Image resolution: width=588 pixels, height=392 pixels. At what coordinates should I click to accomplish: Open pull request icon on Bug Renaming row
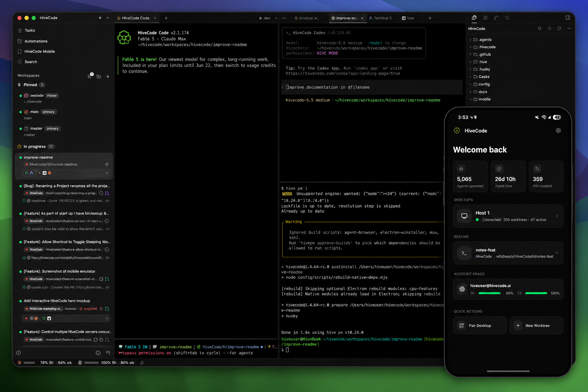(107, 193)
